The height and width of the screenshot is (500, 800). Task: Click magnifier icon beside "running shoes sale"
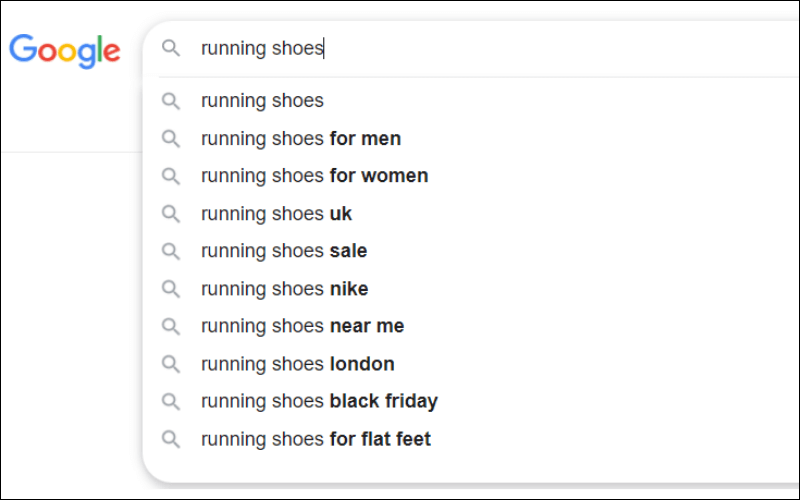point(171,251)
